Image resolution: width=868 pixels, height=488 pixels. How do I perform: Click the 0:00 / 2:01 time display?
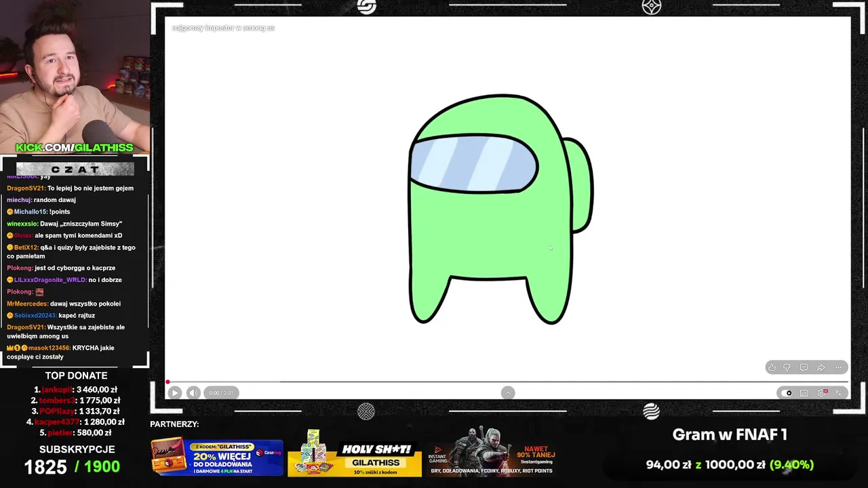coord(221,392)
